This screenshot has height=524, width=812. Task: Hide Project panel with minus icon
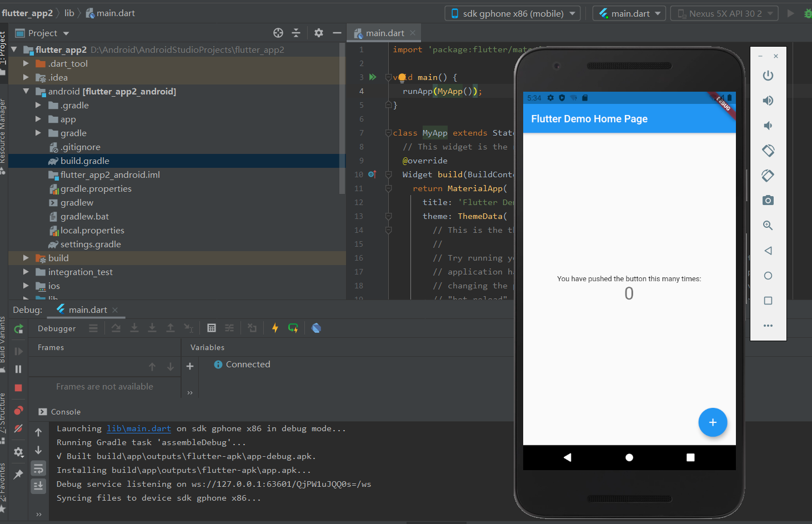337,33
